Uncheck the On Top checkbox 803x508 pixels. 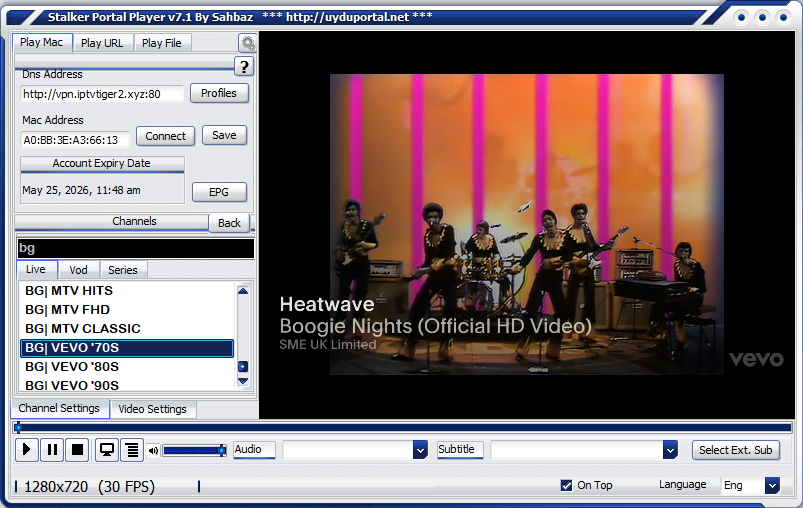tap(566, 485)
